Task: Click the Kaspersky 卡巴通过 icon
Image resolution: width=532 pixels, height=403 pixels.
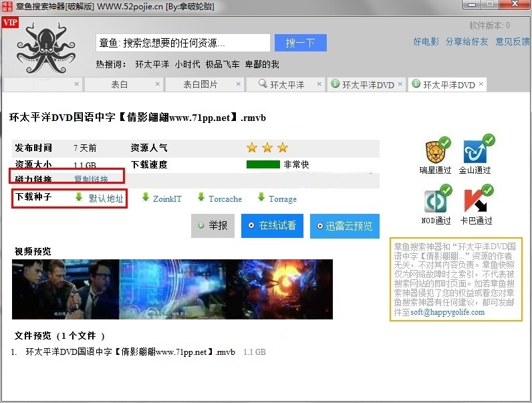Action: coord(478,198)
